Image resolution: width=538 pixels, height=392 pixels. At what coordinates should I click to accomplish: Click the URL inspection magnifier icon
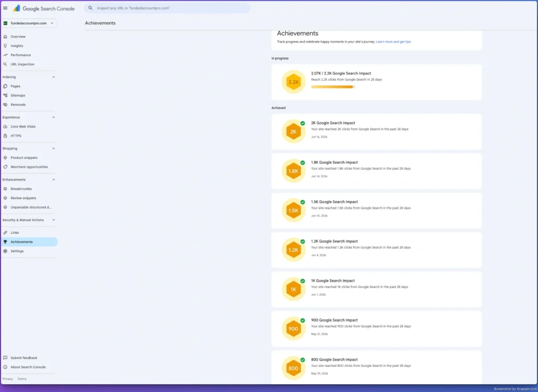(x=5, y=64)
